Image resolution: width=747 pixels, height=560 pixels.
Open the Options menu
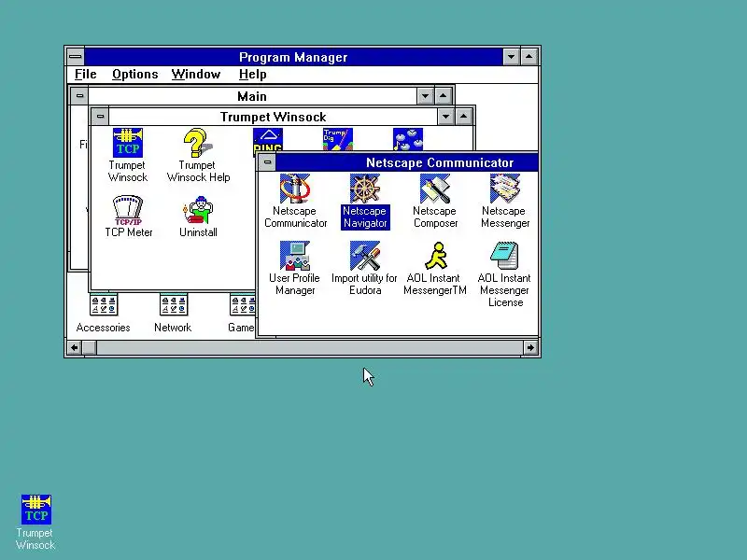point(134,75)
